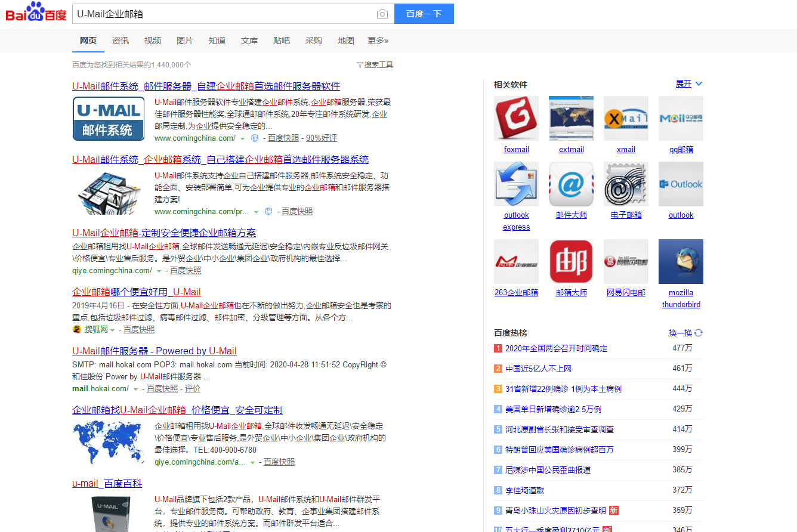
Task: Click the Baidu logo
Action: 36,13
